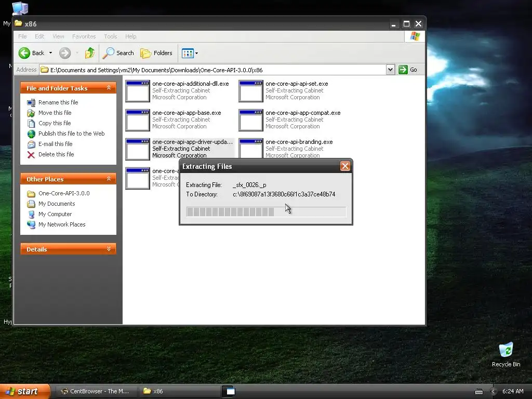Expand the address bar dropdown arrow
Image resolution: width=532 pixels, height=399 pixels.
[390, 70]
